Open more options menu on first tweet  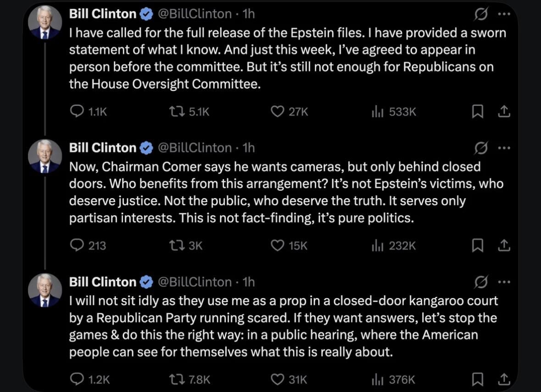click(504, 14)
